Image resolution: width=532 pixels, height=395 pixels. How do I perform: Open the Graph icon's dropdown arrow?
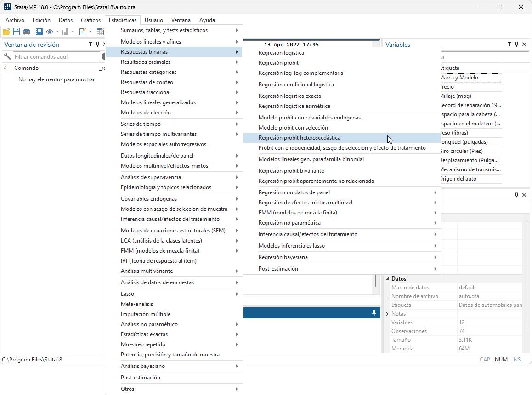point(72,32)
